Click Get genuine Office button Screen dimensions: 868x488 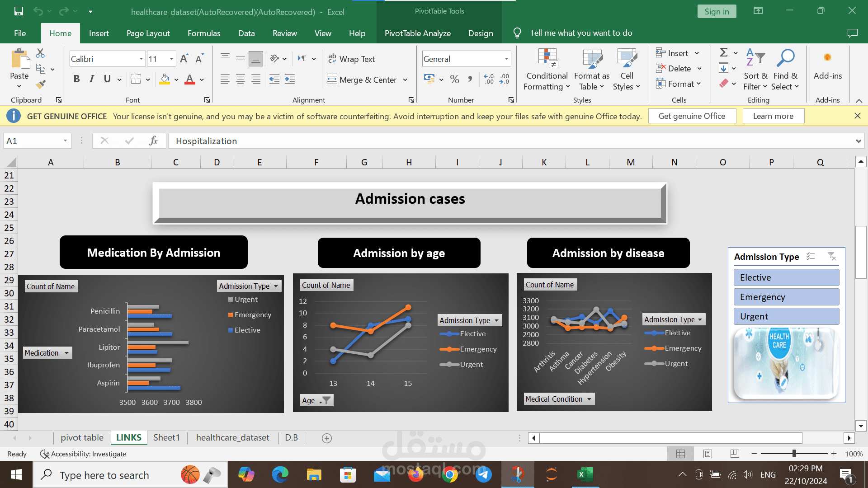click(x=692, y=116)
